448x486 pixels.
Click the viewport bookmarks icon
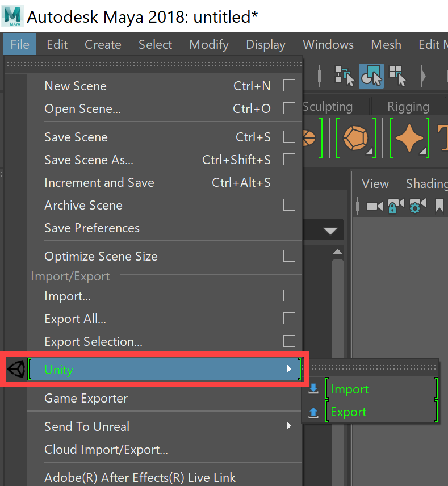tap(439, 206)
